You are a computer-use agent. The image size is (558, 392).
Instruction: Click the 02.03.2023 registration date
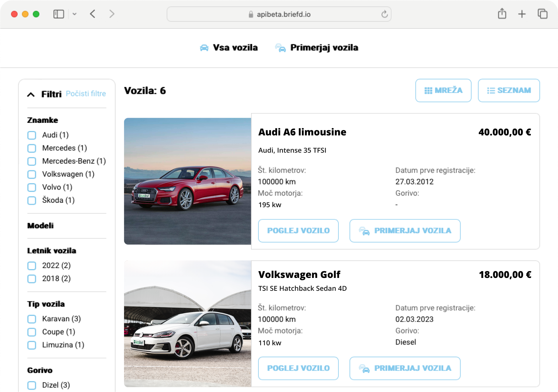coord(414,319)
